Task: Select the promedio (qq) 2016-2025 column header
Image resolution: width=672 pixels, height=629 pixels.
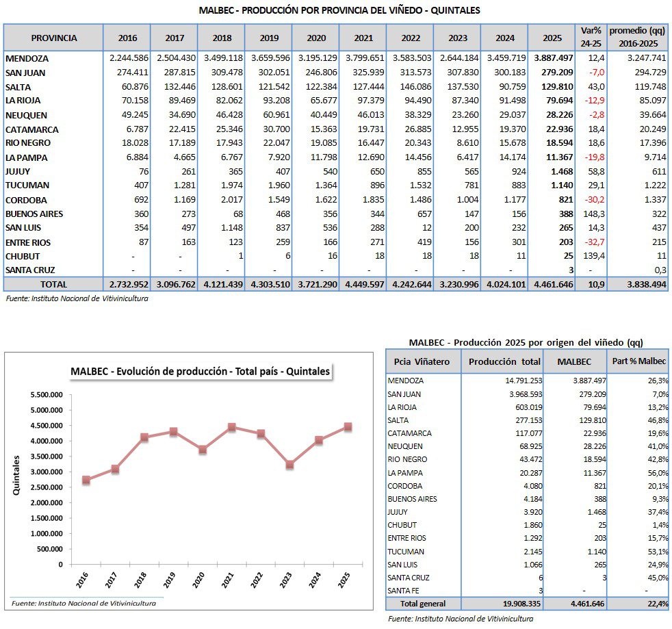Action: point(637,37)
